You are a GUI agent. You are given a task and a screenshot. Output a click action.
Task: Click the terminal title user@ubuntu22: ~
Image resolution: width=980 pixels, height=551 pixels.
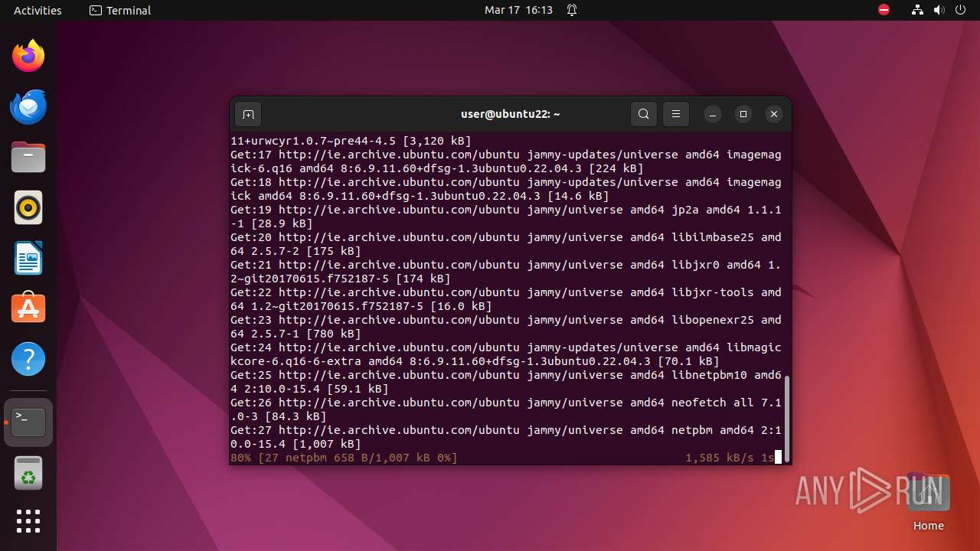pyautogui.click(x=510, y=114)
